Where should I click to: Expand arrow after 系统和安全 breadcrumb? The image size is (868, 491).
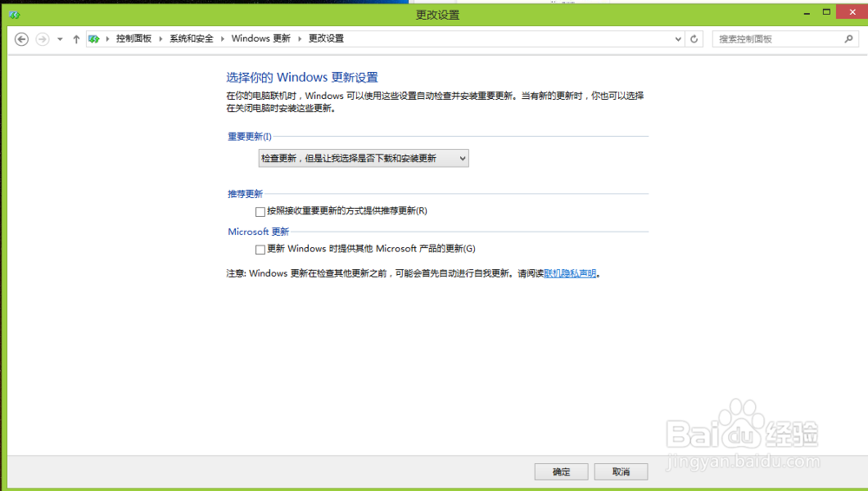[x=222, y=39]
